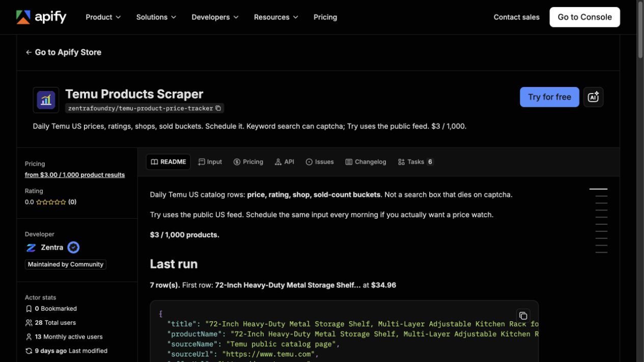Click the "13 Monthly active users" stat
This screenshot has height=362, width=644.
[x=64, y=337]
